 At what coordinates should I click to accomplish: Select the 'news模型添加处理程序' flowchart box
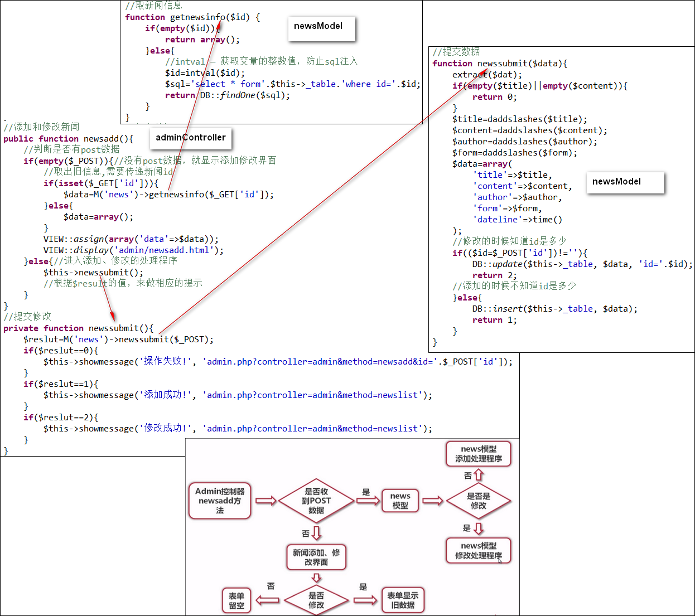coord(479,454)
